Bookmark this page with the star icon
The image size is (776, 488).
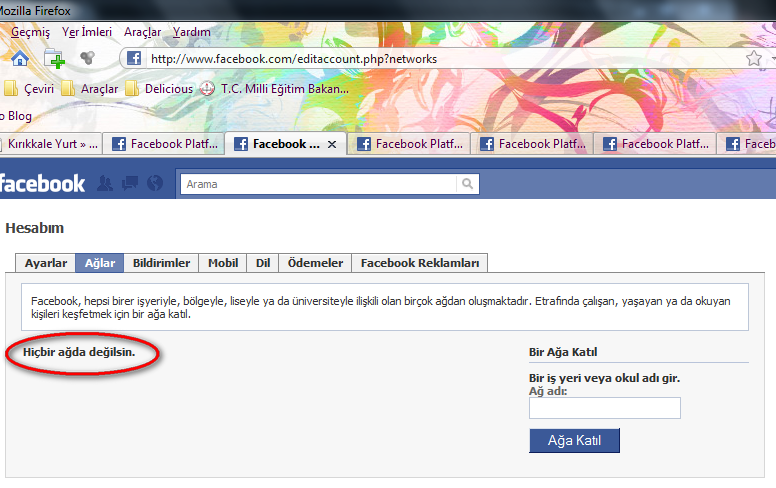point(753,58)
